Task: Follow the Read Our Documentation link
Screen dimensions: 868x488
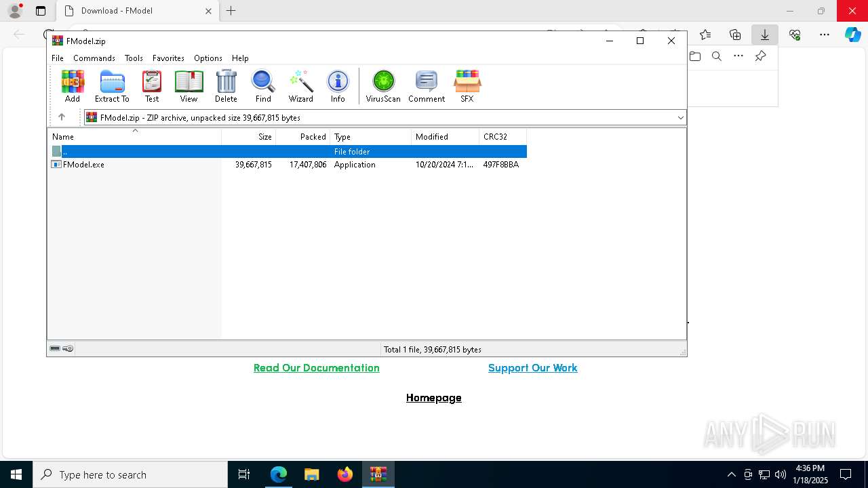Action: pos(317,368)
